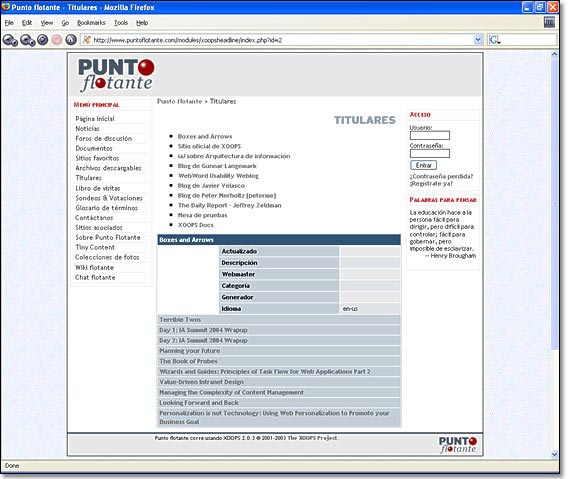This screenshot has height=479, width=570.
Task: Open Value-Driven Intranet Design headline
Action: click(x=201, y=382)
